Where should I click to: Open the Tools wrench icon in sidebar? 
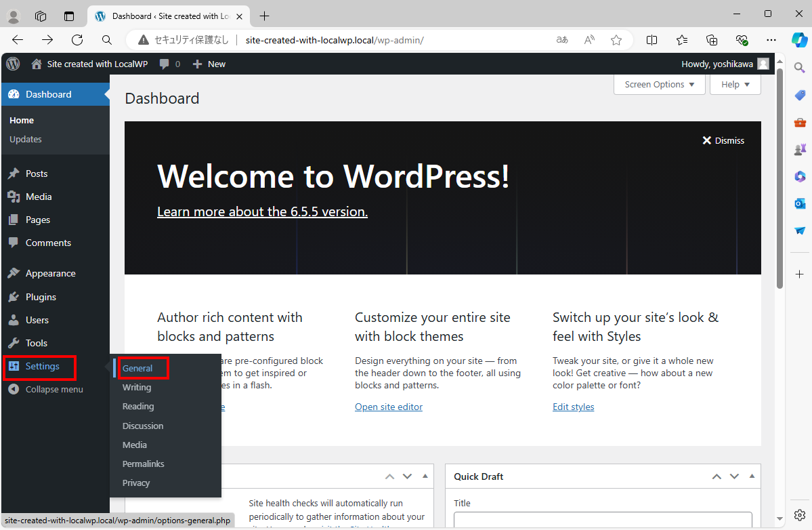pos(14,343)
